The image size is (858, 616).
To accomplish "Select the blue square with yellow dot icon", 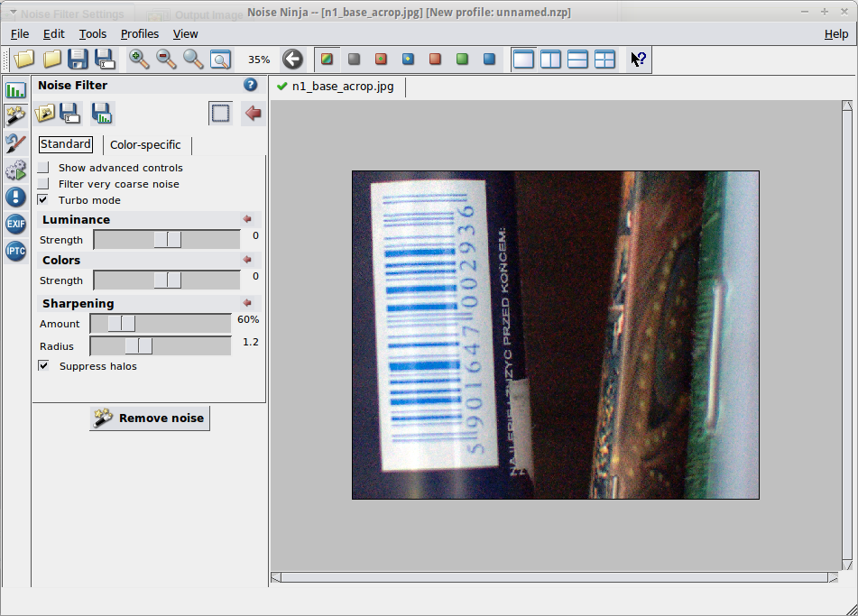I will [408, 60].
